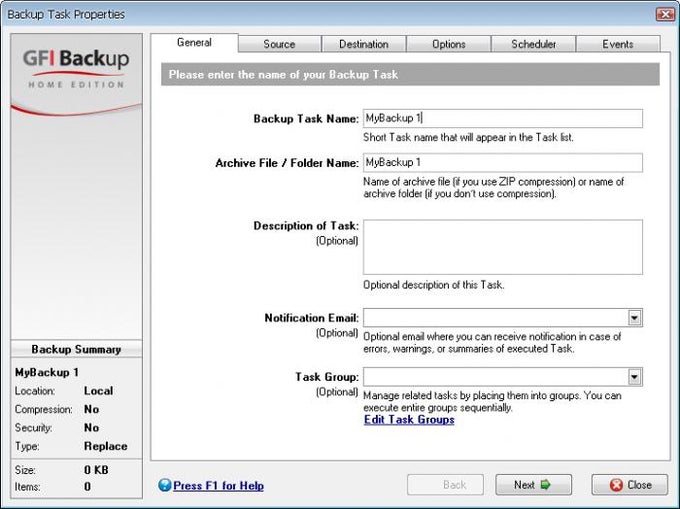Screen dimensions: 680x509
Task: Click the Security label in the summary
Action: pos(33,428)
